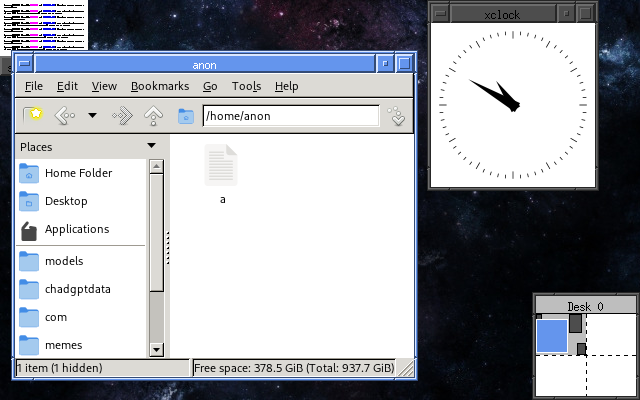Open the View menu
640x400 pixels.
104,86
